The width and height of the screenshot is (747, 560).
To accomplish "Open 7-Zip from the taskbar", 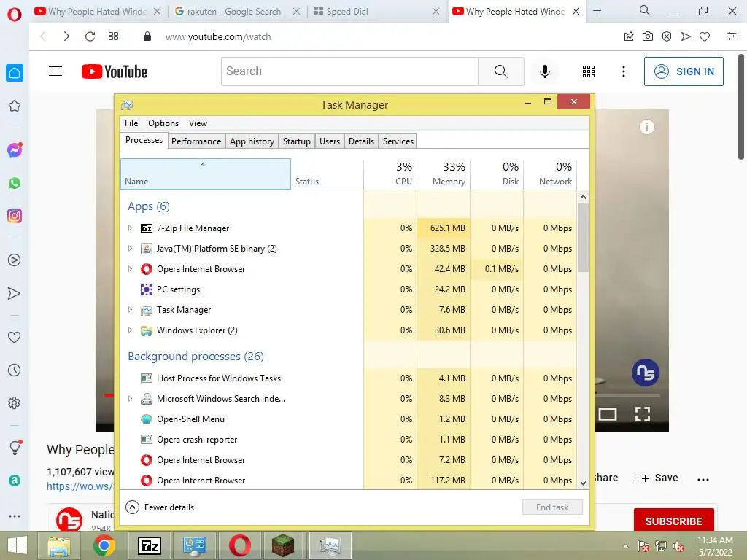I will coord(150,545).
